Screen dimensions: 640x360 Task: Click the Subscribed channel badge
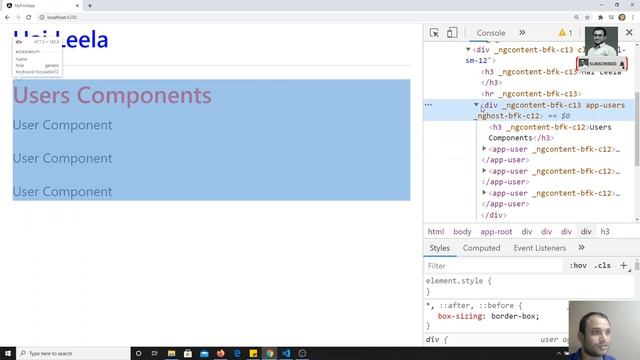(602, 64)
